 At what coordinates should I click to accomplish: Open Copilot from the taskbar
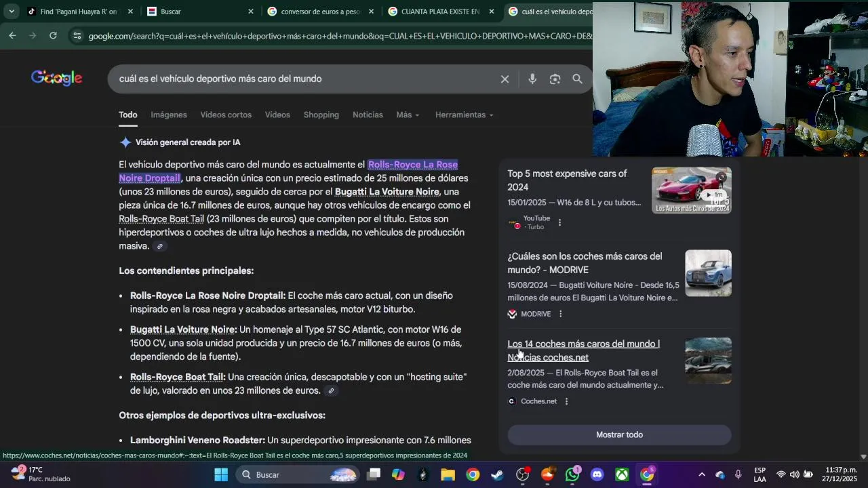coord(398,474)
